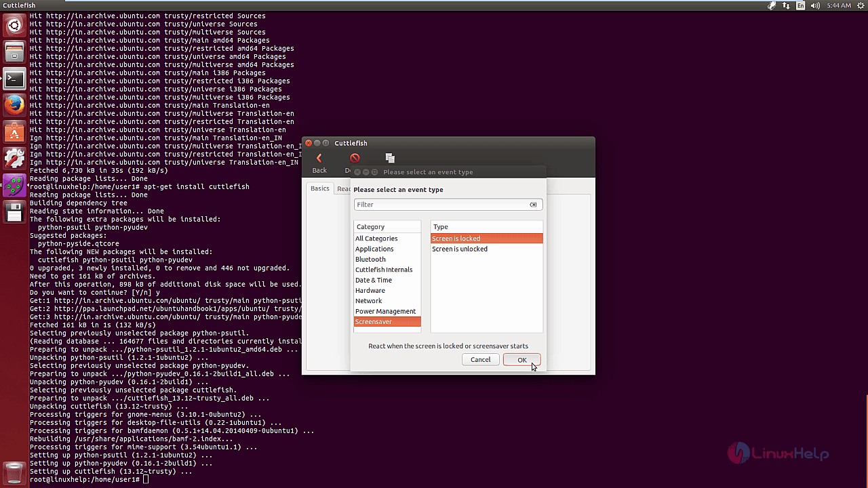Click the Type column header
Image resolution: width=868 pixels, height=488 pixels.
pos(487,227)
